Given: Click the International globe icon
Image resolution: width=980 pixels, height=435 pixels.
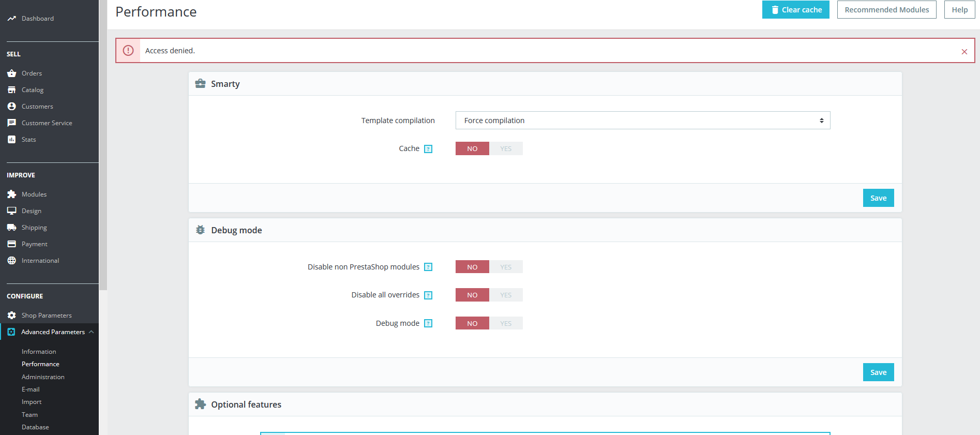Looking at the screenshot, I should click(x=11, y=261).
